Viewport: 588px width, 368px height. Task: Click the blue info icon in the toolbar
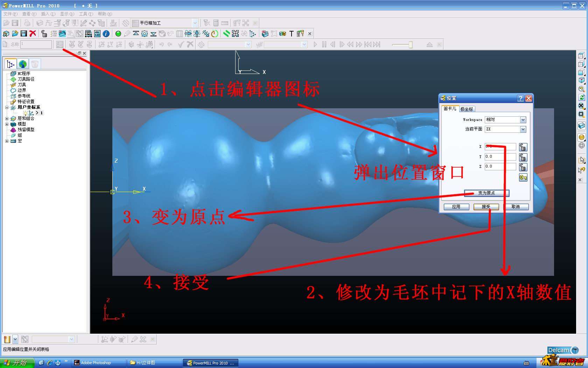click(x=106, y=34)
